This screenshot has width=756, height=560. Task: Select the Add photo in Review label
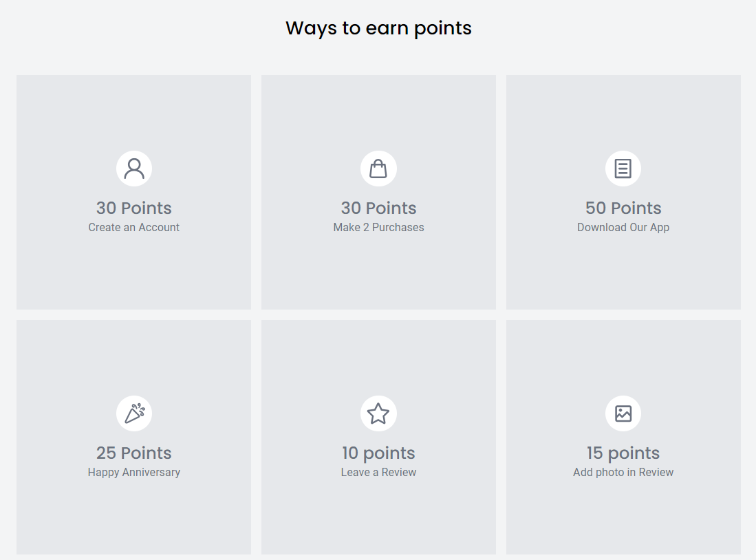coord(623,472)
